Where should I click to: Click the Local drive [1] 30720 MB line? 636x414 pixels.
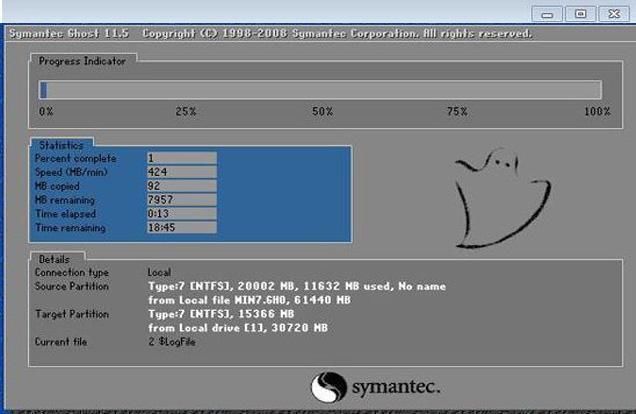(238, 328)
